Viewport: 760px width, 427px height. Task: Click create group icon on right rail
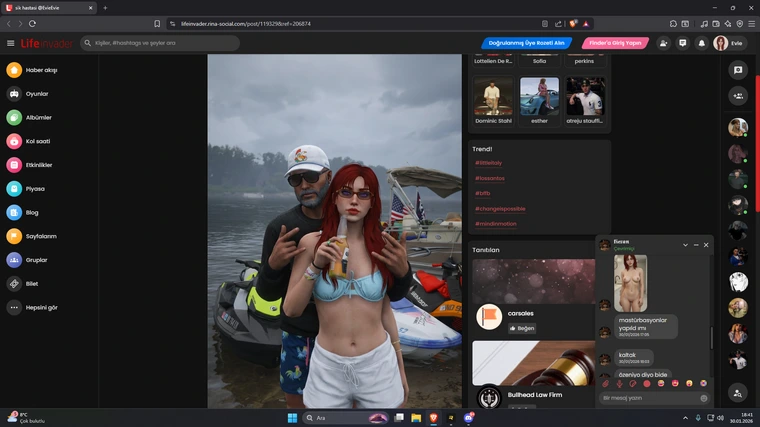click(x=738, y=96)
